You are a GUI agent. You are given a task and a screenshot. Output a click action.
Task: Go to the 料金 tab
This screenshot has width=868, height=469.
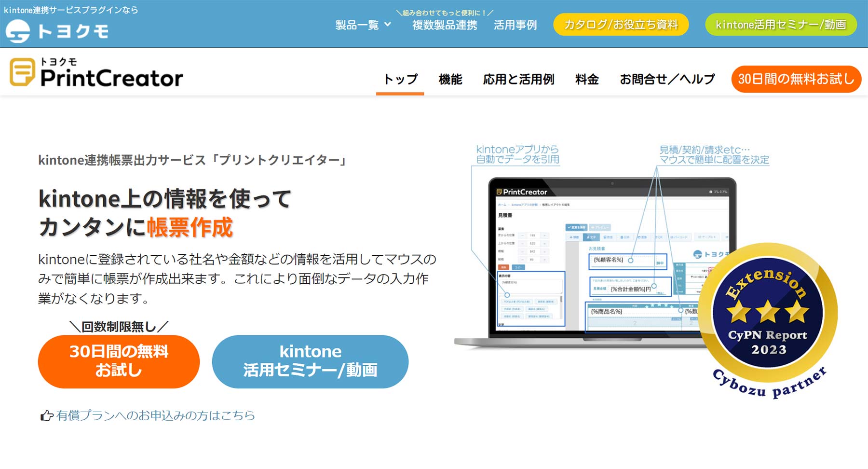pos(587,79)
